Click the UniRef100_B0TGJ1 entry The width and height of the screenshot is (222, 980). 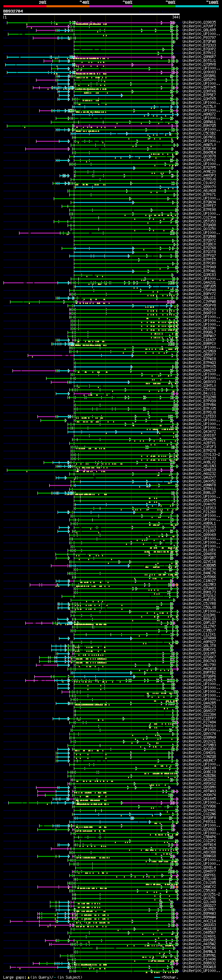[199, 60]
